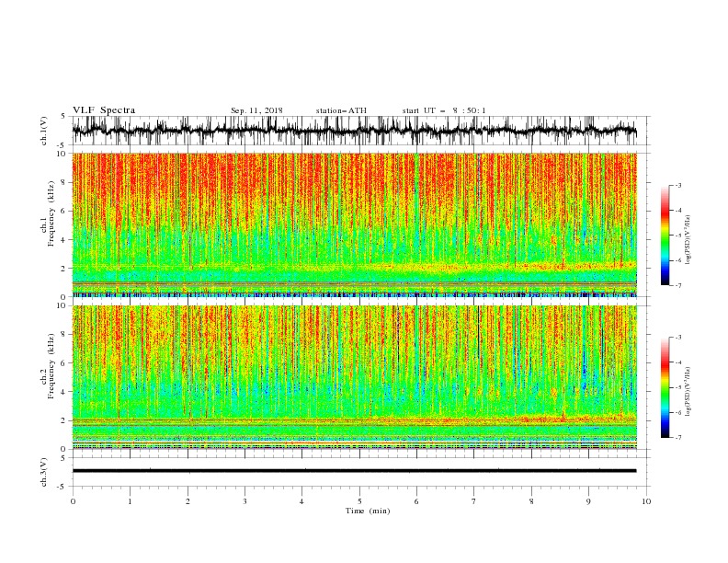Click the 'VLF Spectra' plot title
Screen dimensions: 728x563
[x=104, y=110]
